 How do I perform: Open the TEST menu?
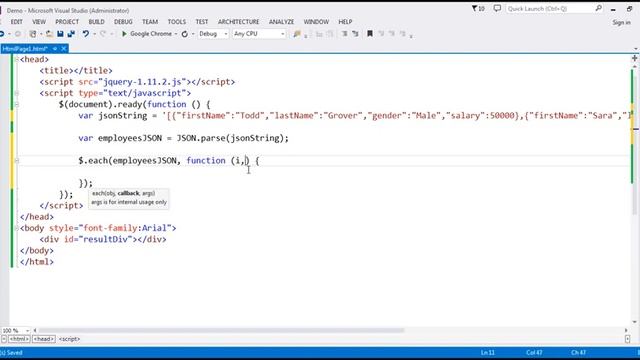(202, 22)
